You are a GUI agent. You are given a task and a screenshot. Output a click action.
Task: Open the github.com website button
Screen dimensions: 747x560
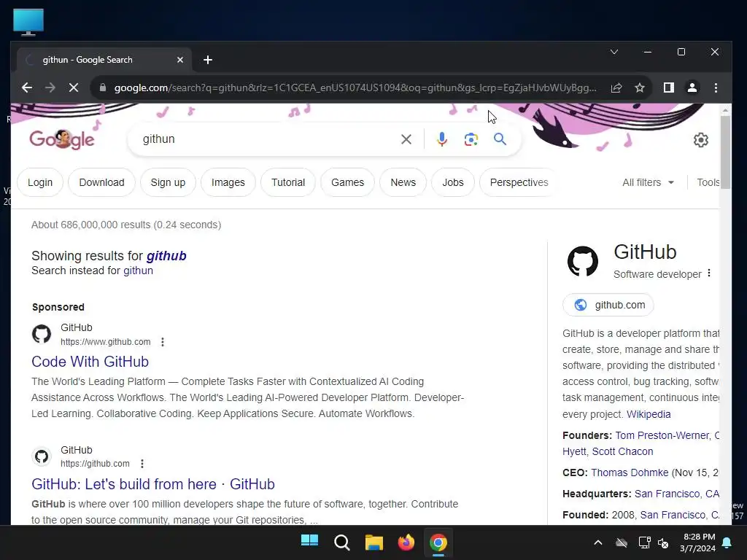[608, 305]
